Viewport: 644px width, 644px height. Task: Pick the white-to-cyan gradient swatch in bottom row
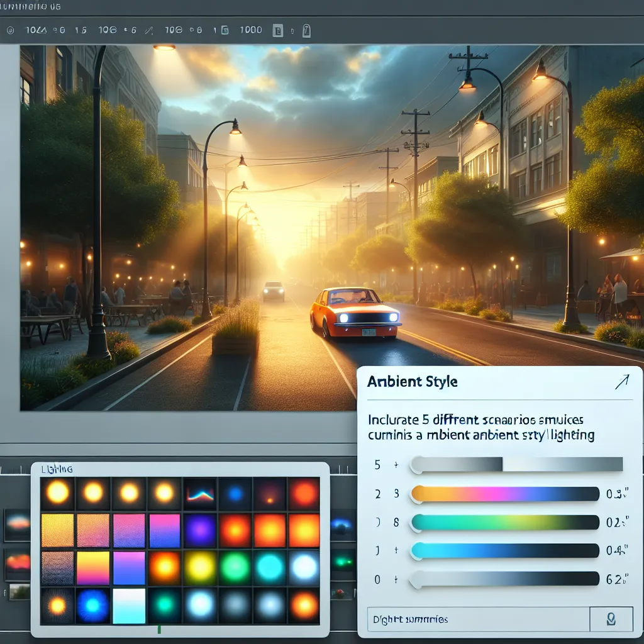pyautogui.click(x=128, y=606)
